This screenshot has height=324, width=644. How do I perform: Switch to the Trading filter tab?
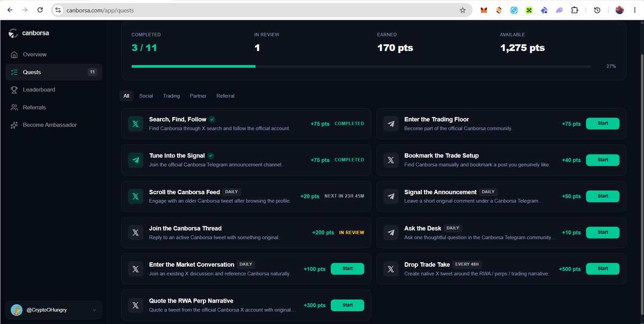171,96
